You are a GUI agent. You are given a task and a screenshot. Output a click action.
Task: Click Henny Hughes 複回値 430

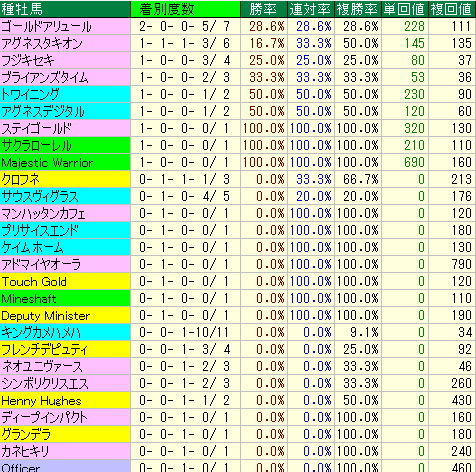pyautogui.click(x=461, y=400)
